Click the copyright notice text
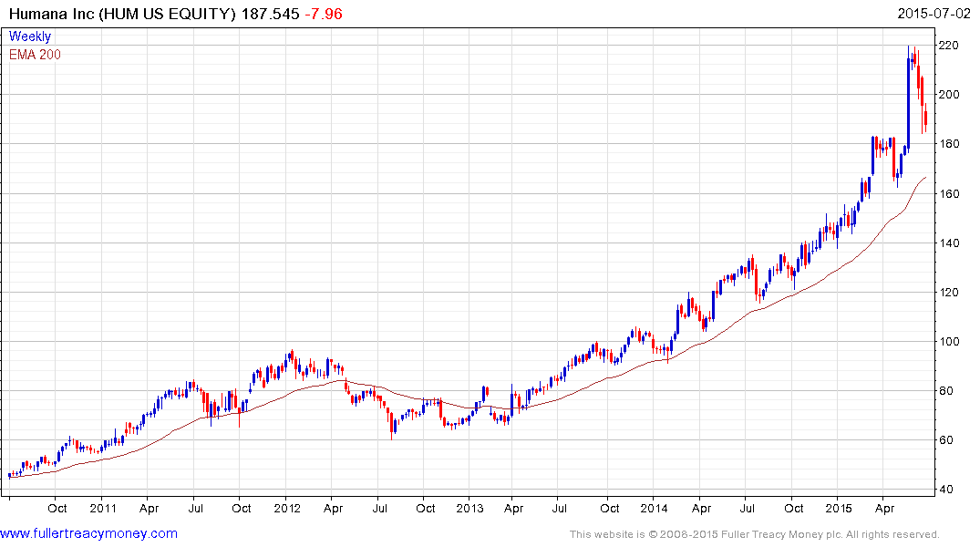 [755, 534]
